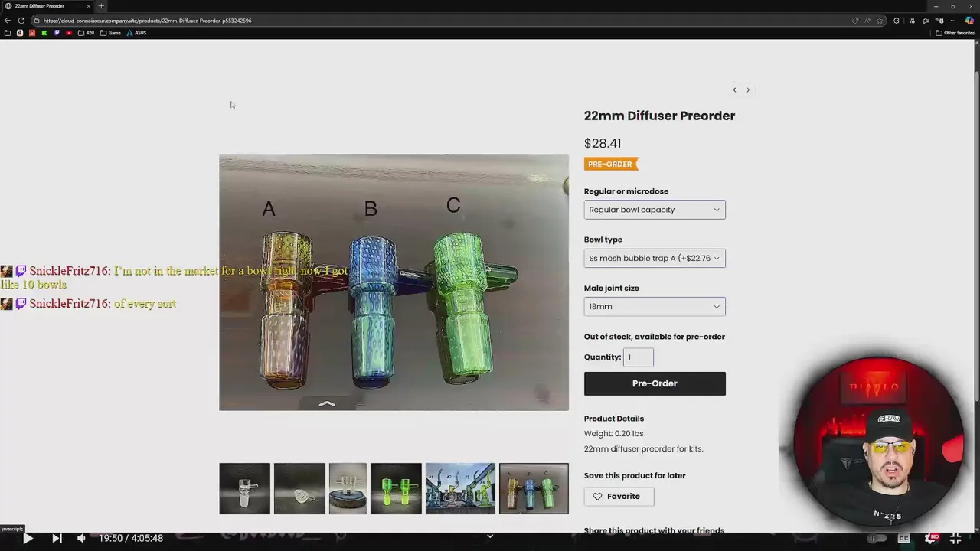Open Regular or microdose dropdown
The width and height of the screenshot is (980, 551).
(655, 210)
